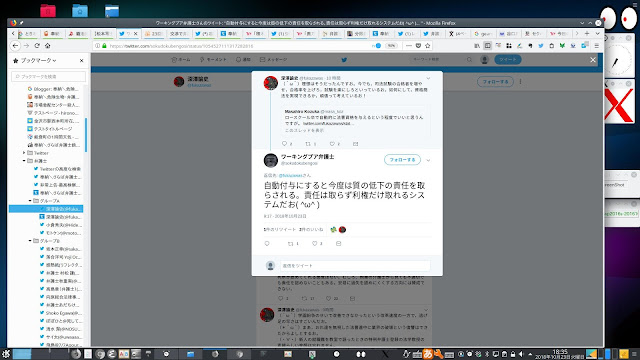This screenshot has width=640, height=360.
Task: Follow ワーキングプア弁護士 with フォローする button
Action: point(402,160)
